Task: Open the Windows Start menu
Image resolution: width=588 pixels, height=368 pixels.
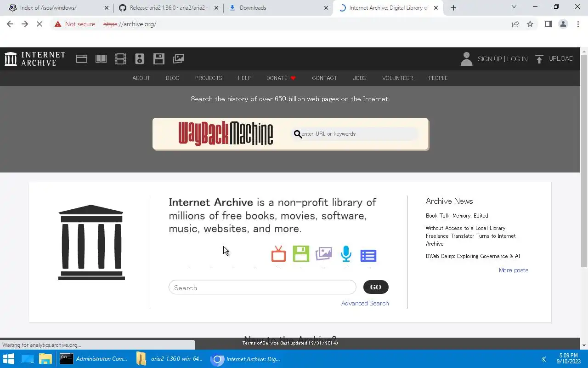Action: (x=8, y=359)
